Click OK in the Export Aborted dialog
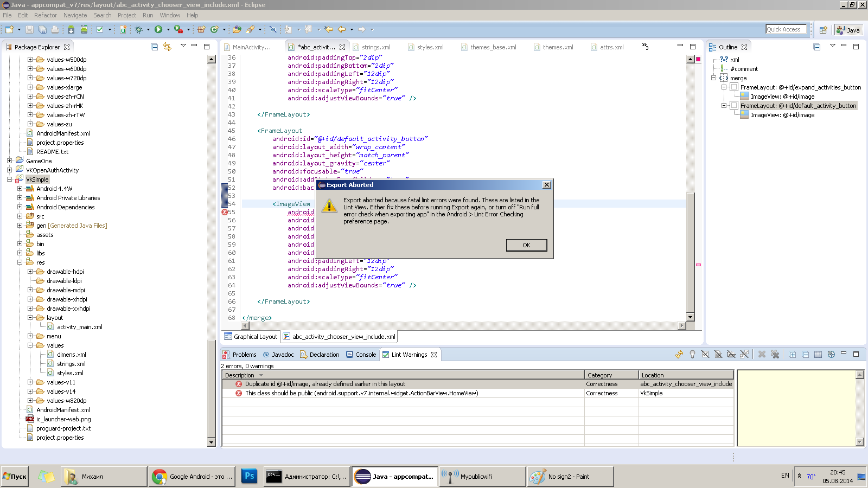868x488 pixels. coord(526,245)
